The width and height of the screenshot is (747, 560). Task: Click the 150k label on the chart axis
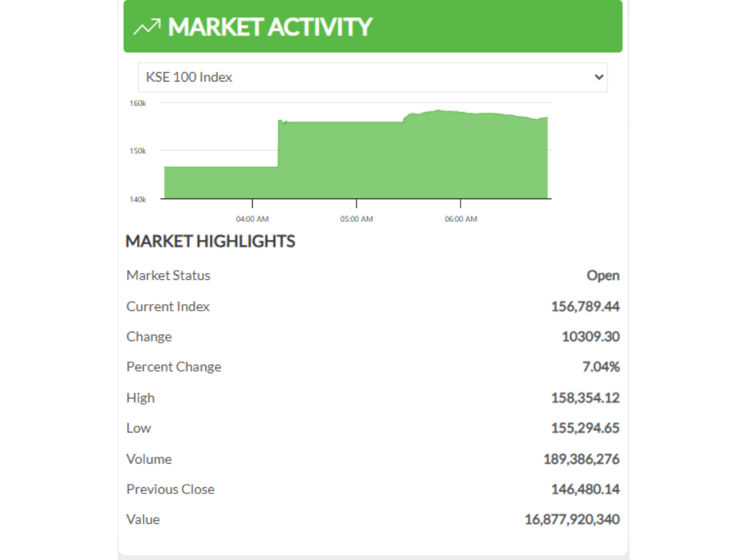(x=138, y=151)
